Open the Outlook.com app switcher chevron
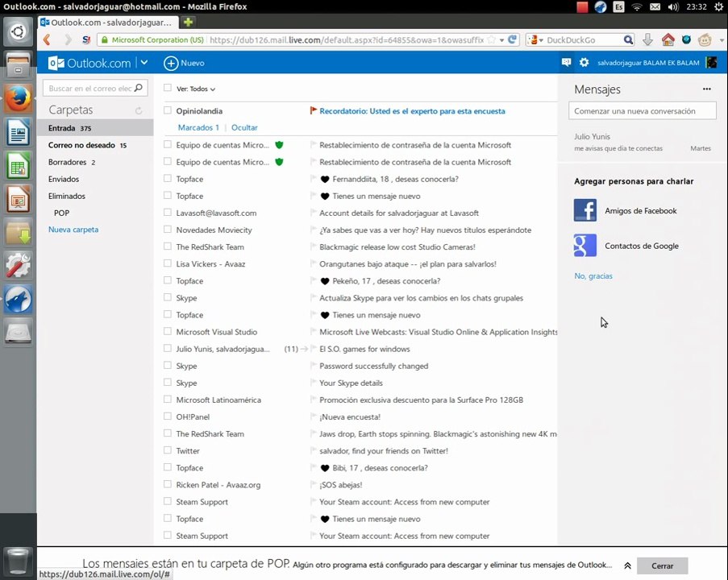Image resolution: width=728 pixels, height=580 pixels. (x=144, y=62)
